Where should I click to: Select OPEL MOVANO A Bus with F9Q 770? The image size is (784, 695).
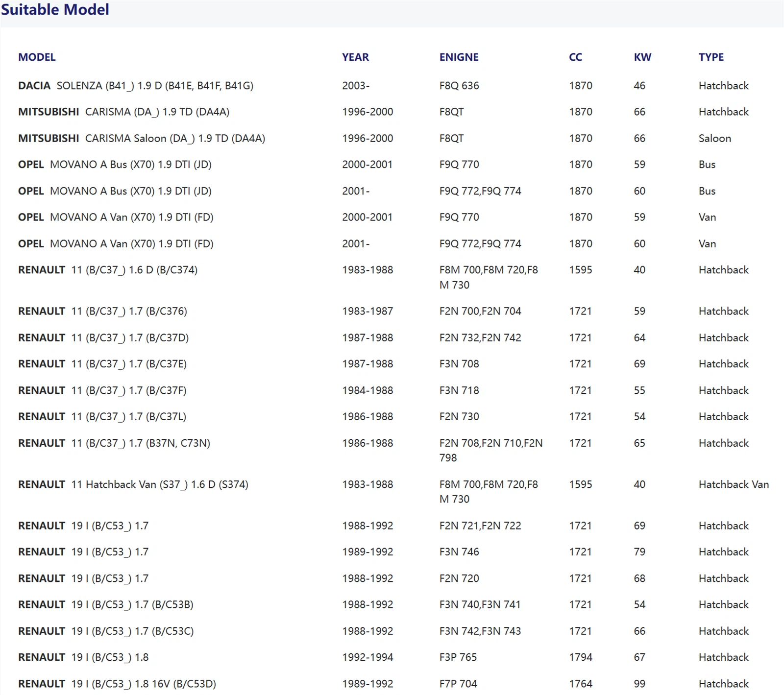pos(115,165)
